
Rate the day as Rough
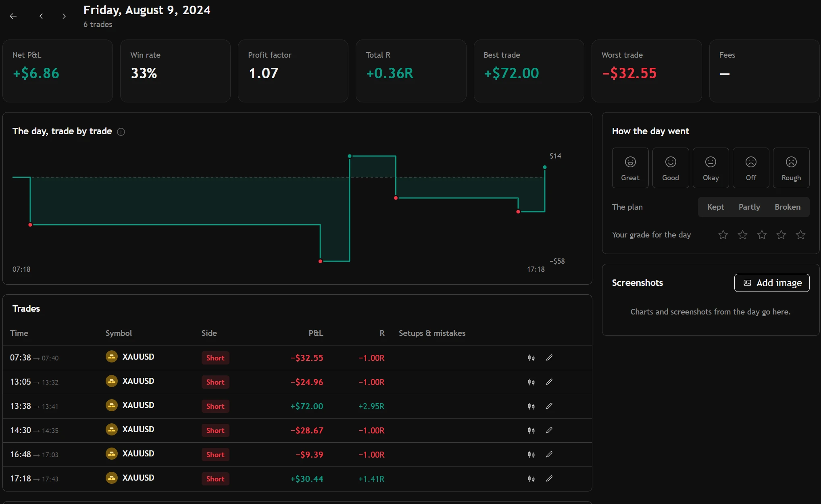click(791, 168)
